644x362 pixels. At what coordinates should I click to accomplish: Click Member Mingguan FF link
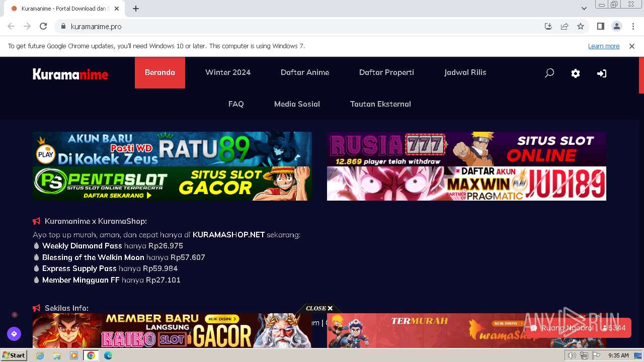80,280
